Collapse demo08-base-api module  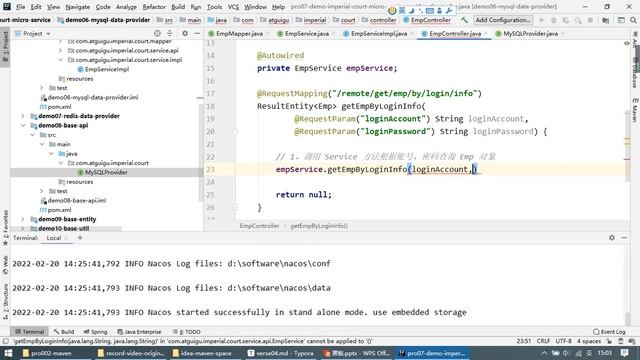click(x=23, y=125)
